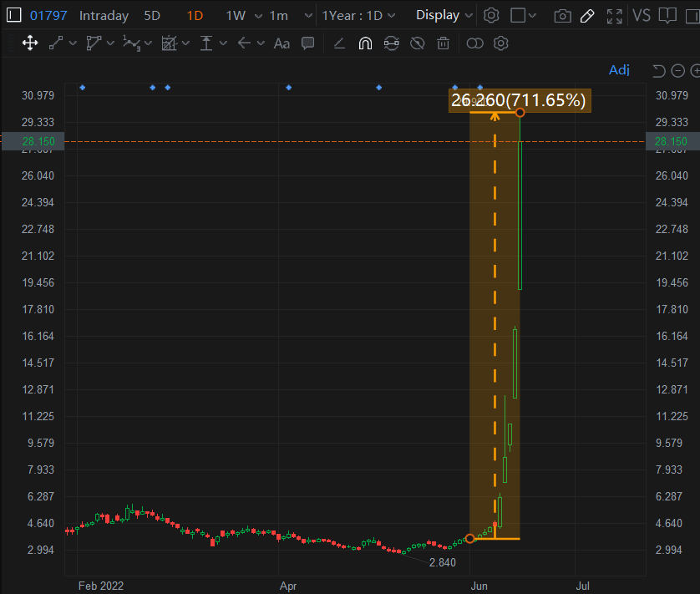700x594 pixels.
Task: Select the Aa text annotation tool
Action: tap(282, 43)
